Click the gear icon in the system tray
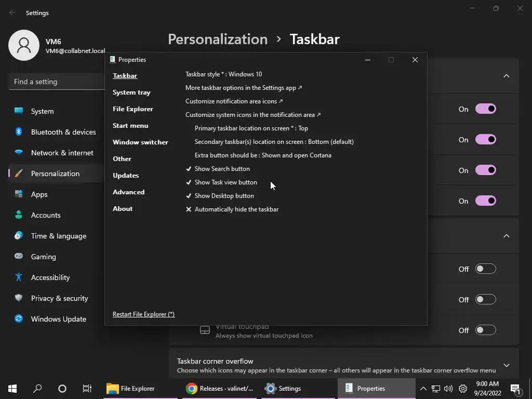 [463, 389]
